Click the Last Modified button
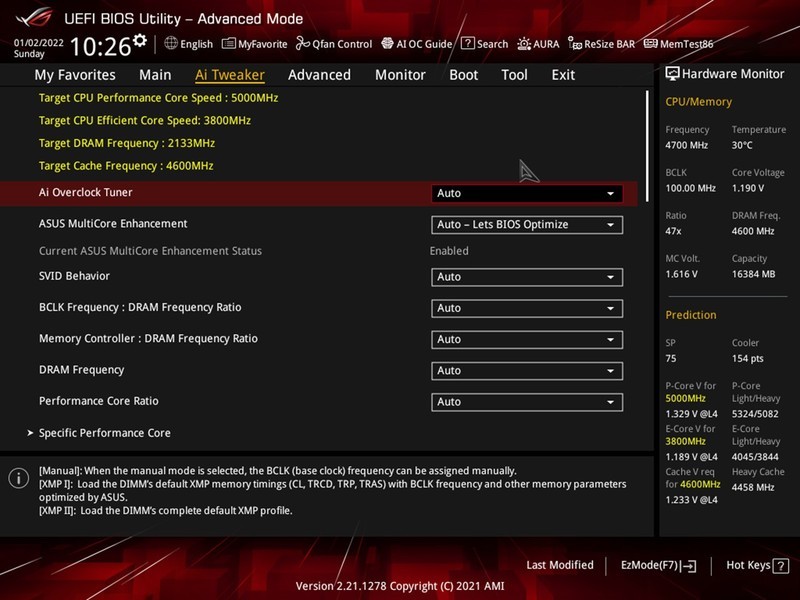 click(x=560, y=565)
